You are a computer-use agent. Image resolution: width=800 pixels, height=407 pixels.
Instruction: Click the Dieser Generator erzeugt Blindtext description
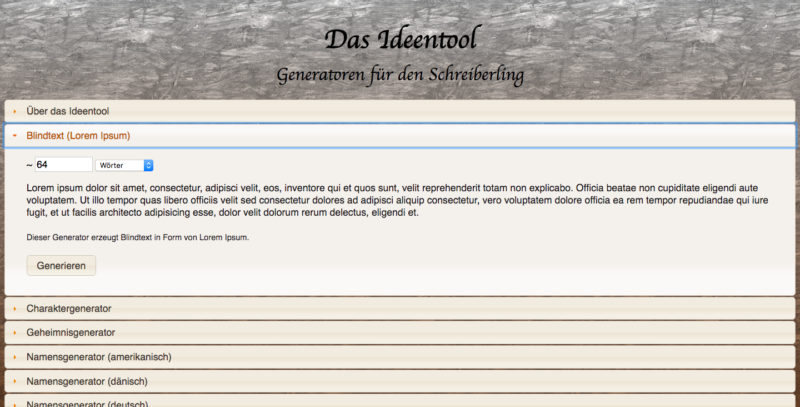coord(137,237)
